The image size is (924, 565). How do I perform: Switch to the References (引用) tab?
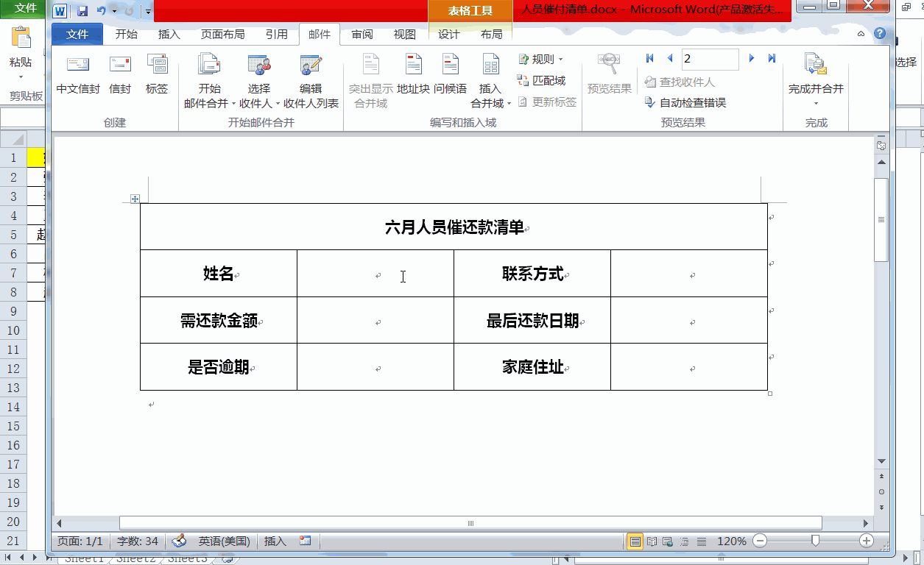277,35
